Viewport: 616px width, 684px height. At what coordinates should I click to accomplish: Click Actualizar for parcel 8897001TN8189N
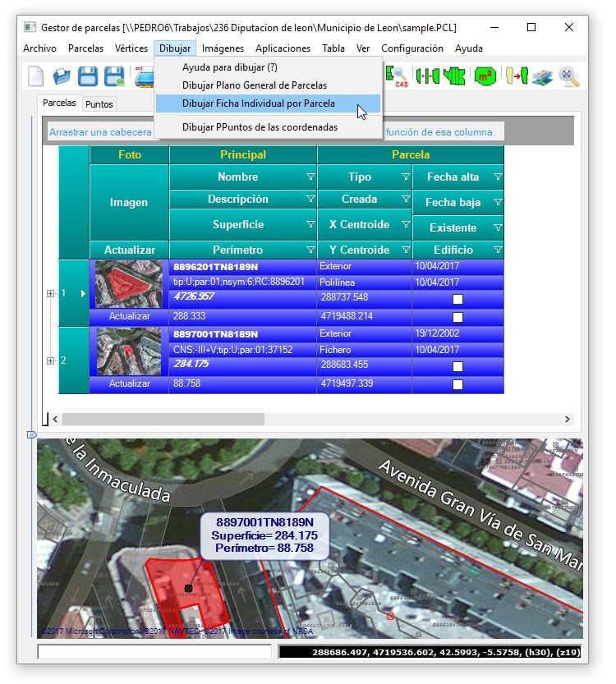(x=129, y=383)
